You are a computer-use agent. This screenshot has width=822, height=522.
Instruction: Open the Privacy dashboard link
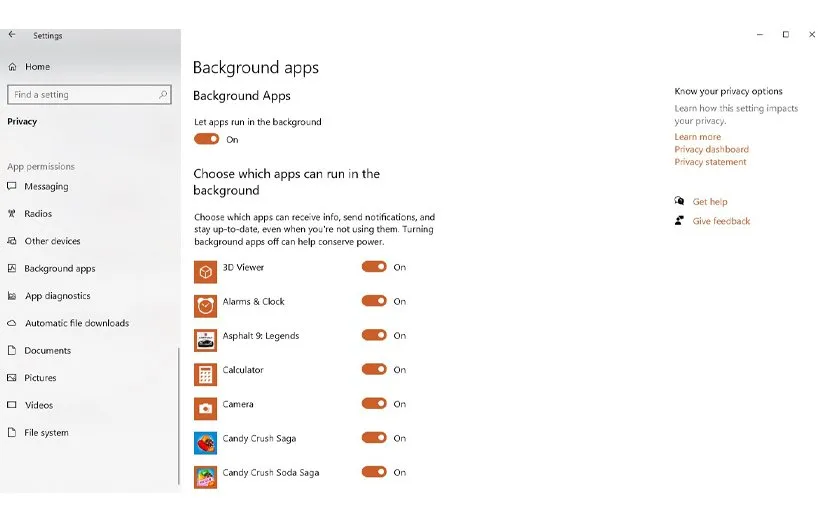click(x=711, y=150)
